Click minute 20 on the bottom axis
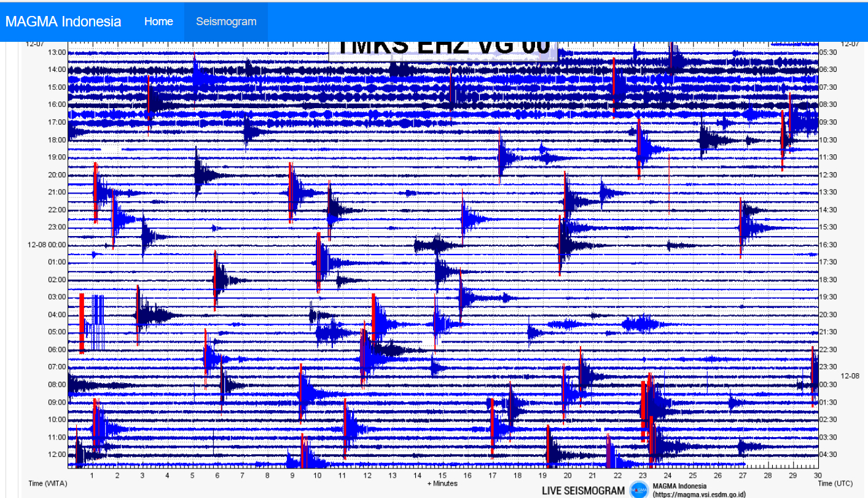This screenshot has height=498, width=868. (567, 475)
